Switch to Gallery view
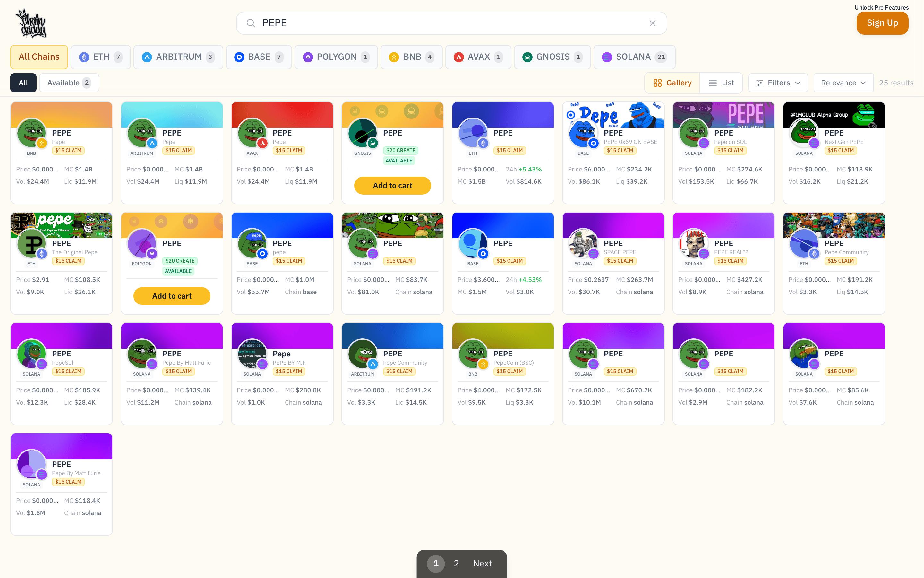The height and width of the screenshot is (578, 924). coord(672,83)
